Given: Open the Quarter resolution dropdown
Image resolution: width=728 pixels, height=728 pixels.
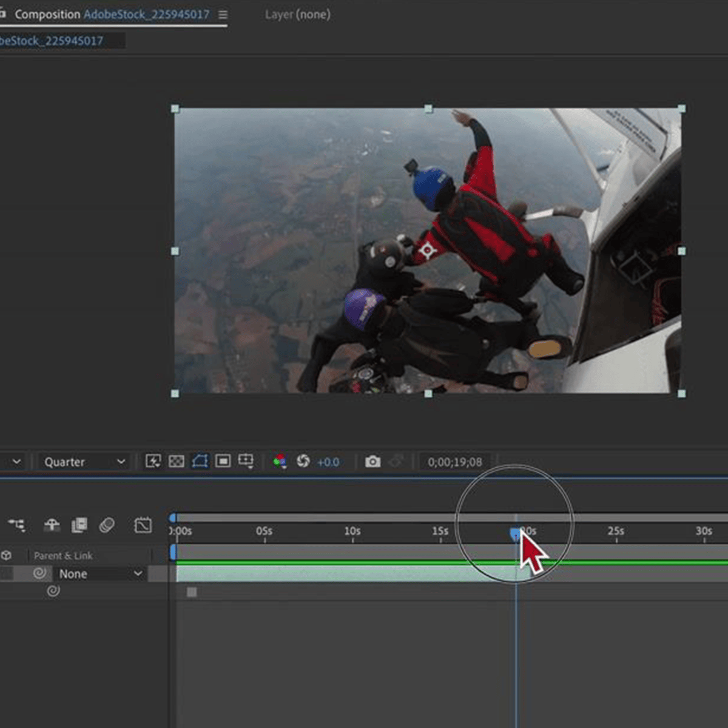Looking at the screenshot, I should 84,462.
